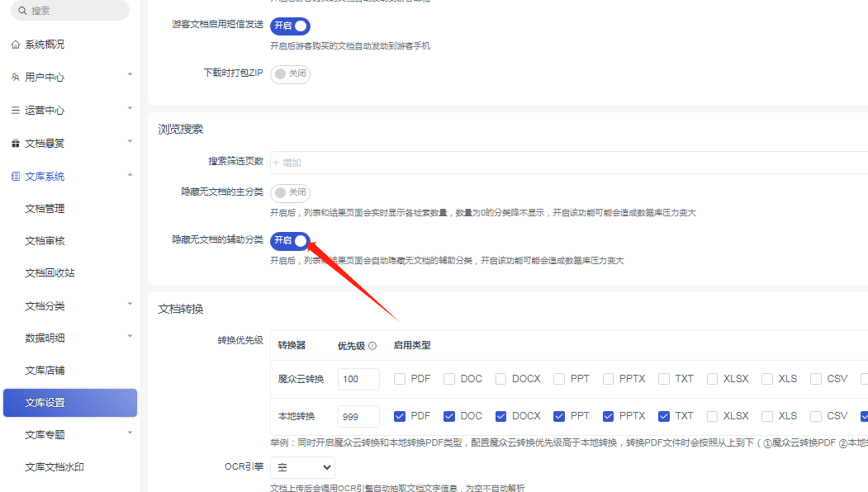Click the 文库系统 document icon

click(x=16, y=177)
